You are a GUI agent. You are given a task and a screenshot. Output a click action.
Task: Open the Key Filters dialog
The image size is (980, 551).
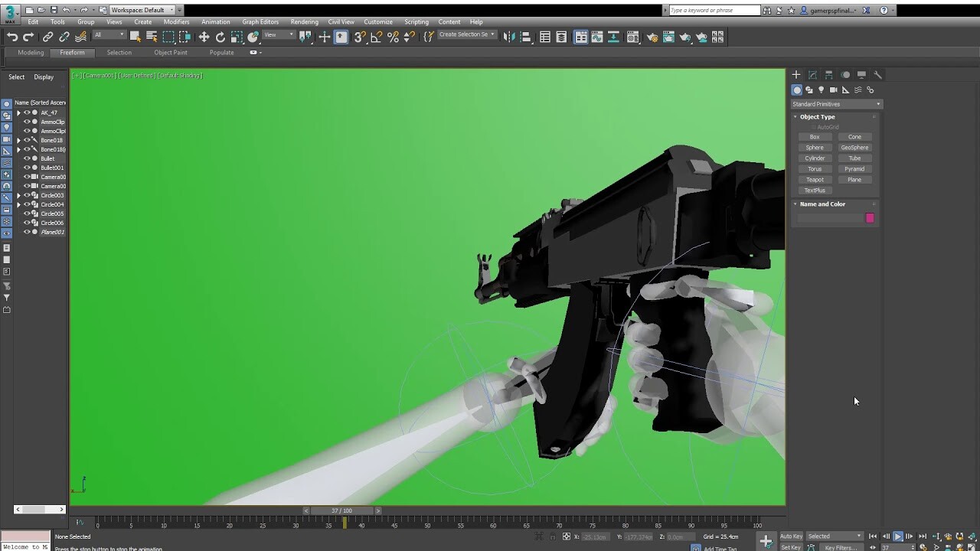(841, 546)
